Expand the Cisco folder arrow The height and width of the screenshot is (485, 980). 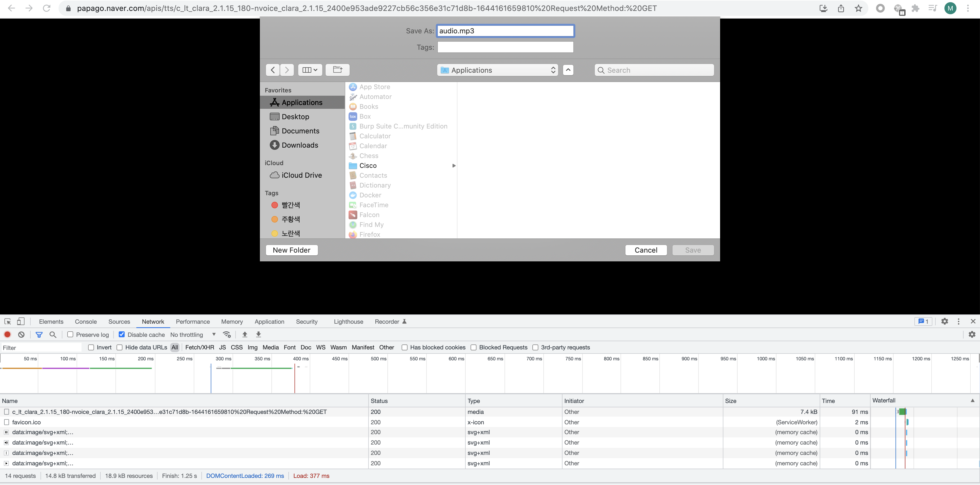(454, 166)
